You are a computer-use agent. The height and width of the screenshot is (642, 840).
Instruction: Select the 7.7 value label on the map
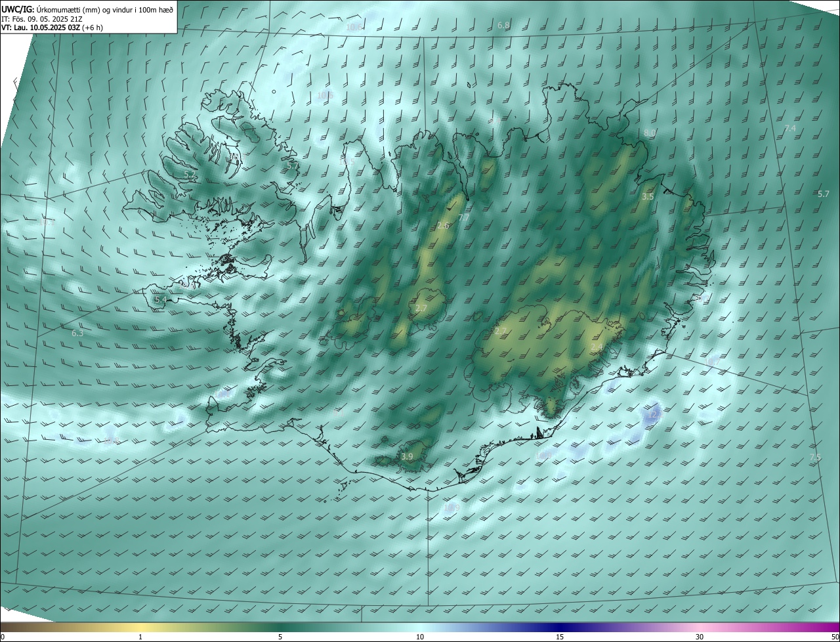[463, 217]
